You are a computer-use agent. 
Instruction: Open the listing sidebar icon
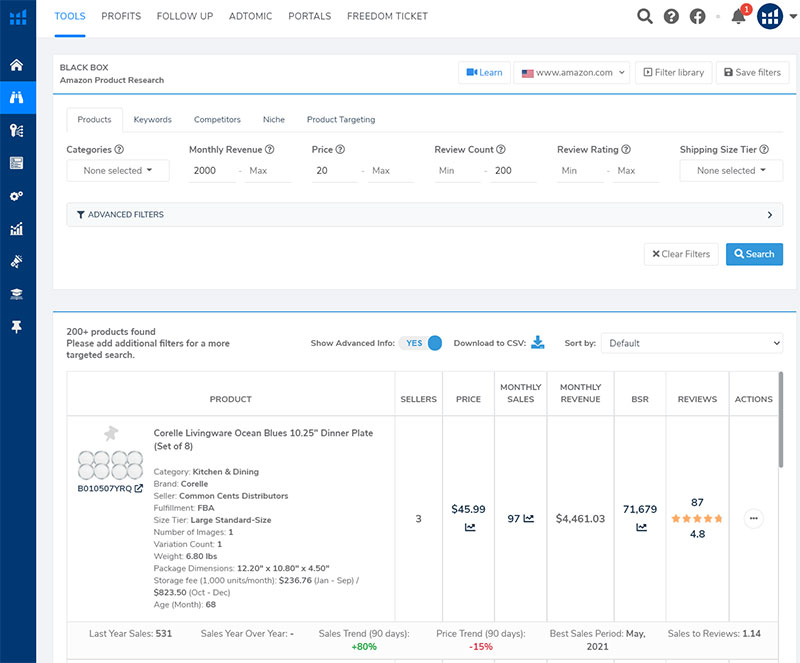coord(17,163)
